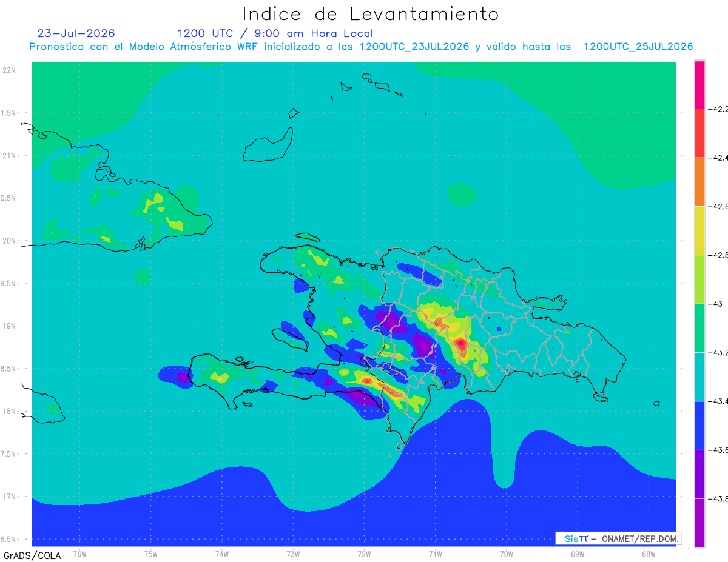Screen dimensions: 728x562
Task: Select the '-43' color bar label
Action: point(716,304)
